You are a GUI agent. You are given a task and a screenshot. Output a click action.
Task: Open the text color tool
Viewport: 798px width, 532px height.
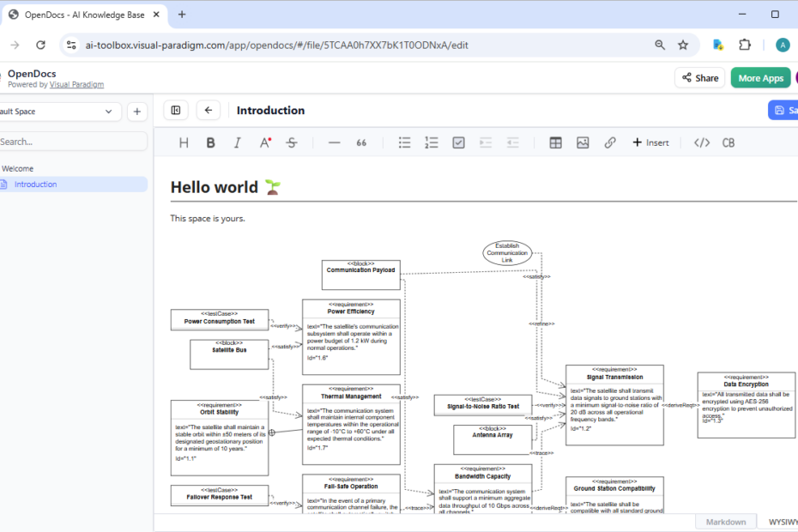[x=265, y=142]
